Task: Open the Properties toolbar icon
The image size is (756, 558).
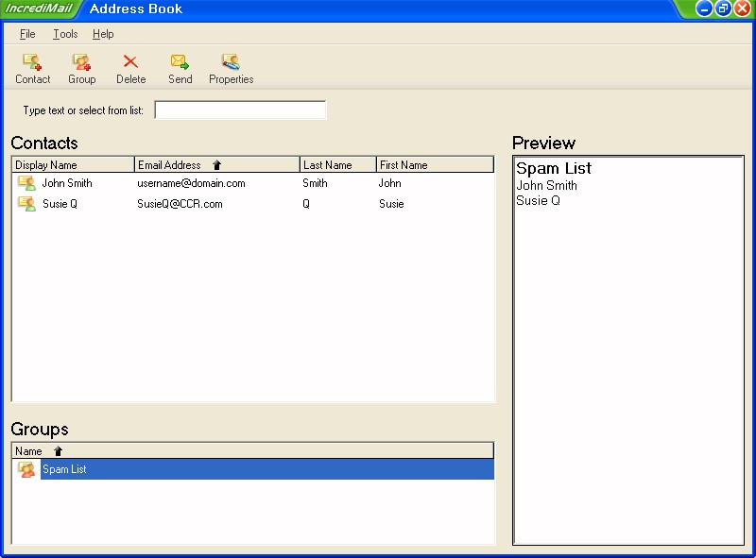Action: [231, 62]
